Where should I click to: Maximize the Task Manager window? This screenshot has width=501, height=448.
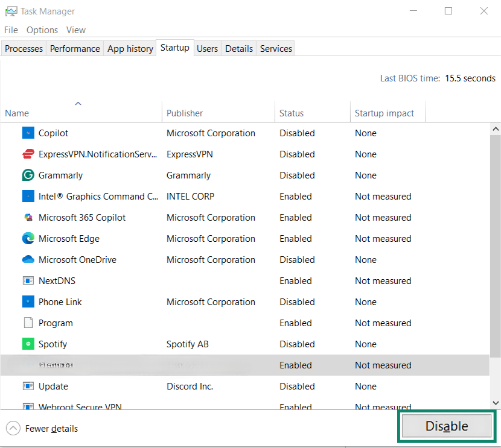(x=448, y=11)
